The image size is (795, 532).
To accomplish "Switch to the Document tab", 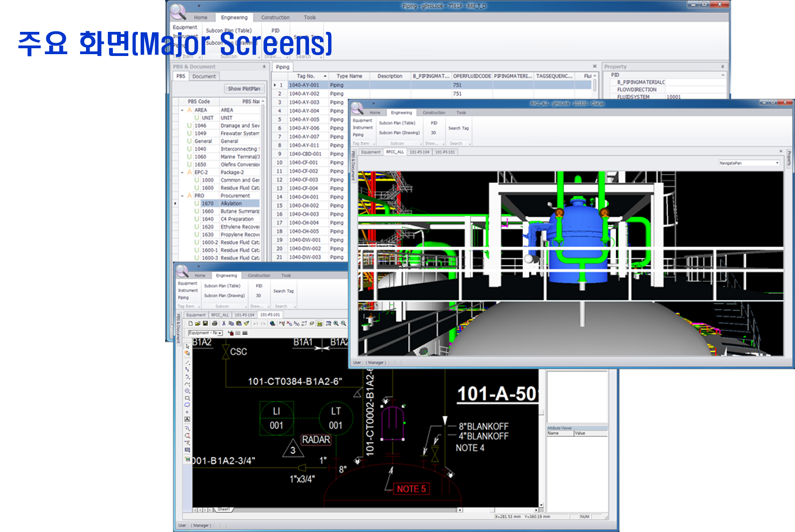I will [x=204, y=76].
